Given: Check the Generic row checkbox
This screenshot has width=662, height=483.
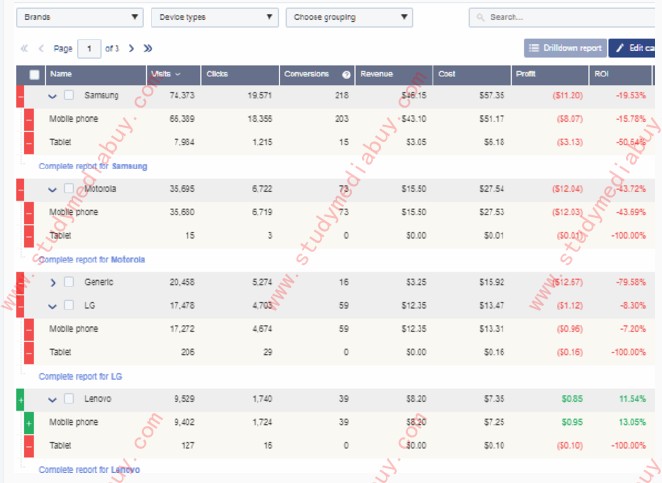Looking at the screenshot, I should 69,282.
